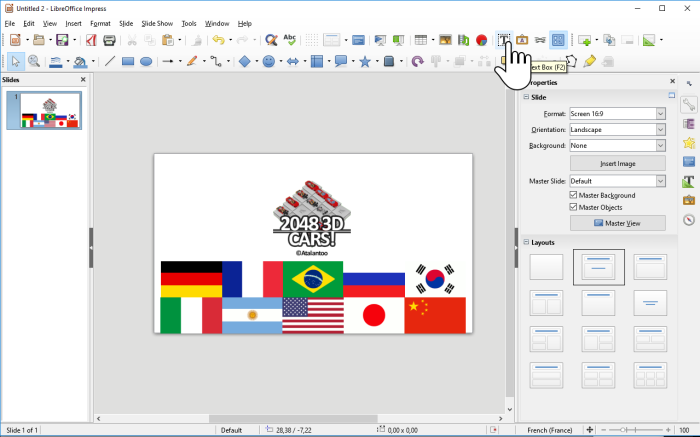Open the Edit menu
Screen dimensions: 700x437
click(x=29, y=23)
